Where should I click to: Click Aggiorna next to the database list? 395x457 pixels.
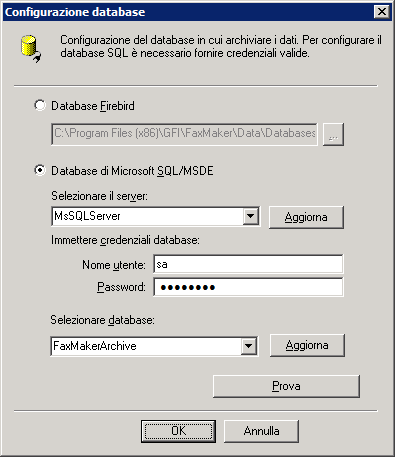[x=307, y=345]
